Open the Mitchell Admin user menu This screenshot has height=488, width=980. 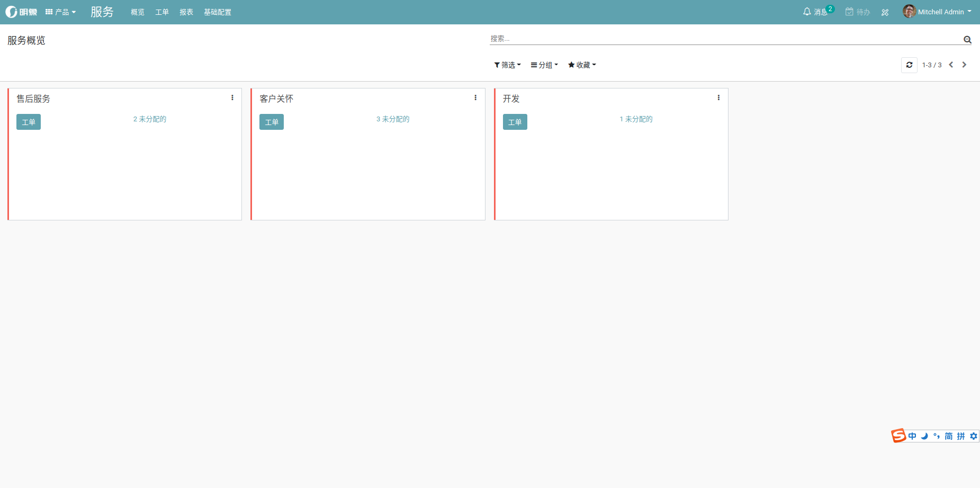pyautogui.click(x=937, y=11)
